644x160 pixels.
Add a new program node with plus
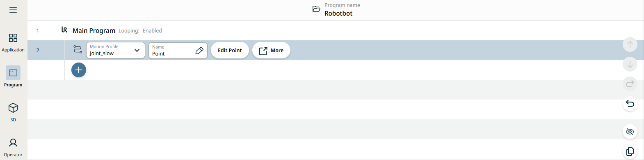(79, 70)
